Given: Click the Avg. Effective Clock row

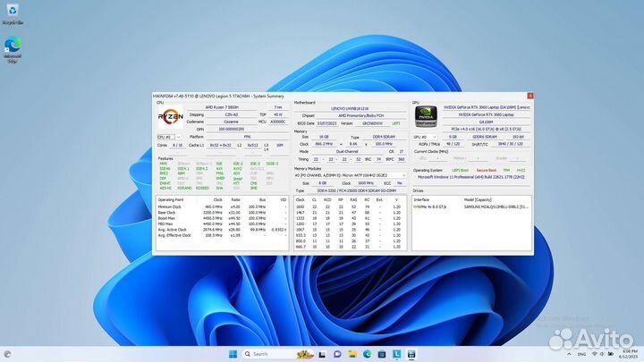Looking at the screenshot, I should point(222,236).
